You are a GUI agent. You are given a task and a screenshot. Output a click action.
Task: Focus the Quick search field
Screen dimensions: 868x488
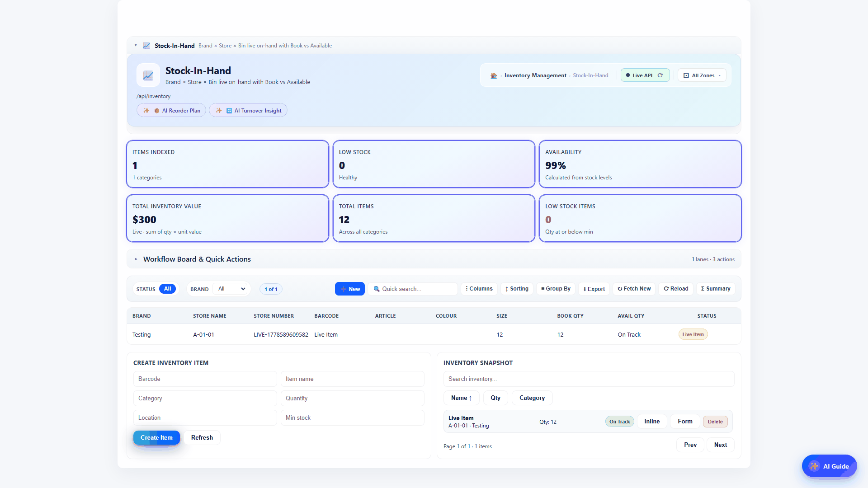tap(413, 289)
